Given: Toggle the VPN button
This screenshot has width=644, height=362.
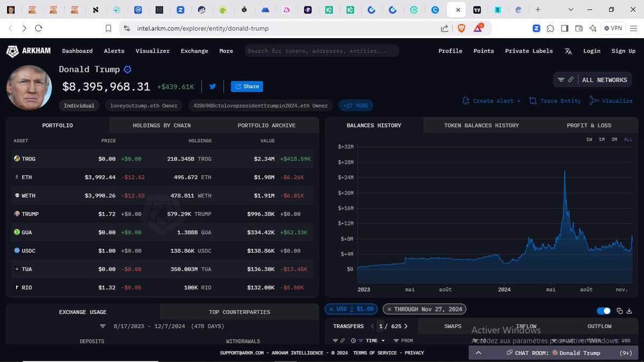Looking at the screenshot, I should tap(612, 28).
